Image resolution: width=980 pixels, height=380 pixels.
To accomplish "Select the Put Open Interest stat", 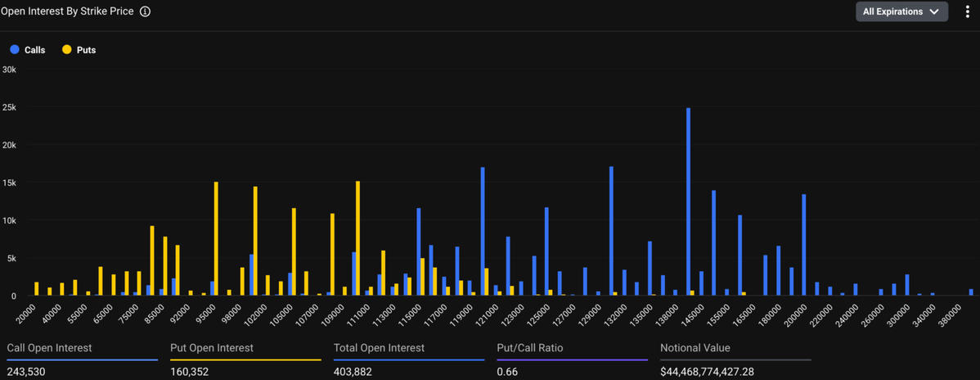I will tap(211, 348).
